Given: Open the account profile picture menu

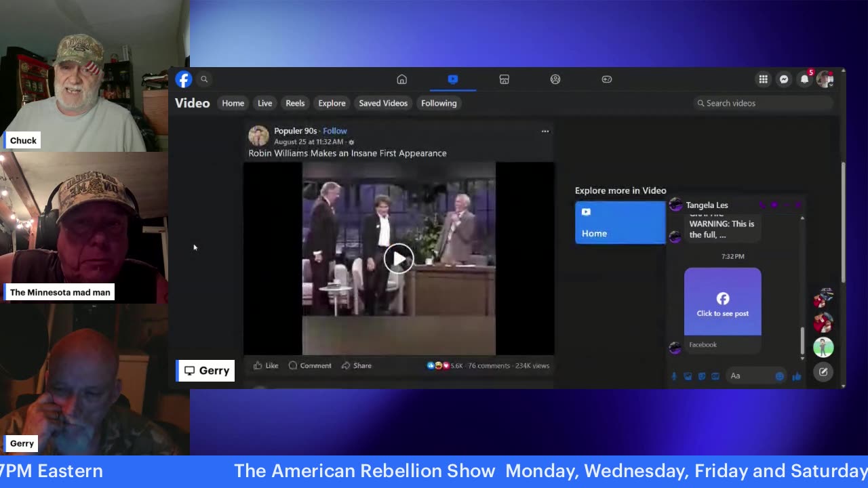Looking at the screenshot, I should (825, 79).
